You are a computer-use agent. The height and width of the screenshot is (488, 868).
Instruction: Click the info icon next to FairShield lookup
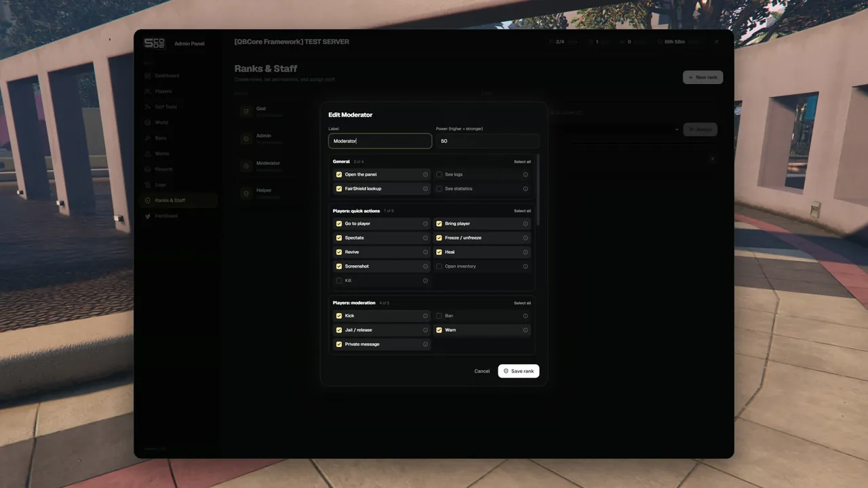point(426,188)
